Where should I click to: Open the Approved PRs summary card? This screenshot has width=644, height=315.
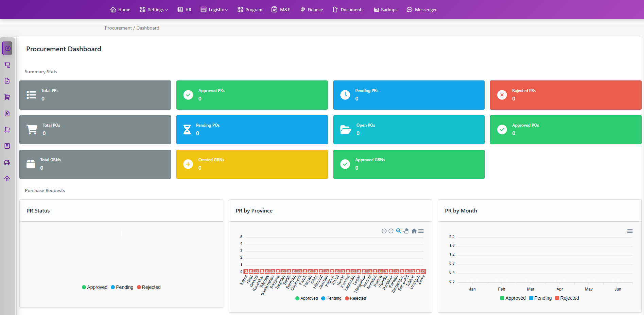pyautogui.click(x=251, y=95)
